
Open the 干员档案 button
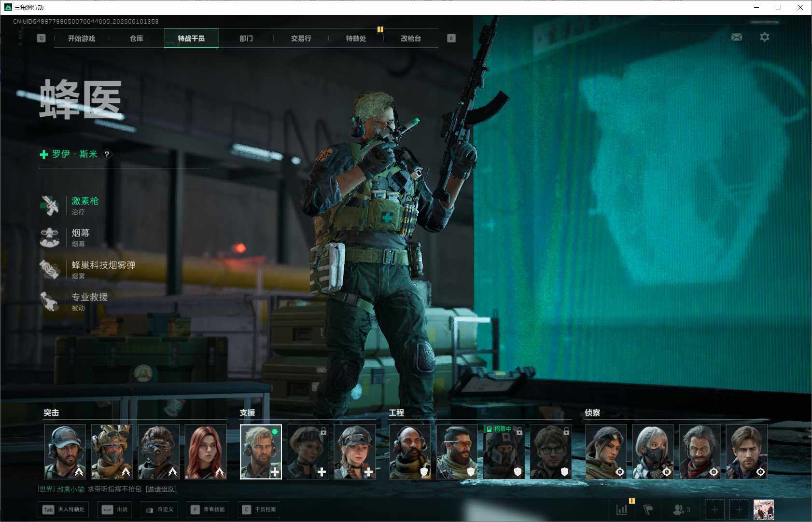click(x=260, y=509)
